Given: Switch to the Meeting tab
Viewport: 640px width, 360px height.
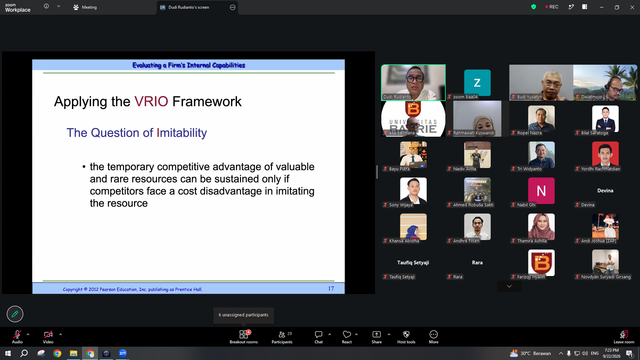Looking at the screenshot, I should click(85, 7).
